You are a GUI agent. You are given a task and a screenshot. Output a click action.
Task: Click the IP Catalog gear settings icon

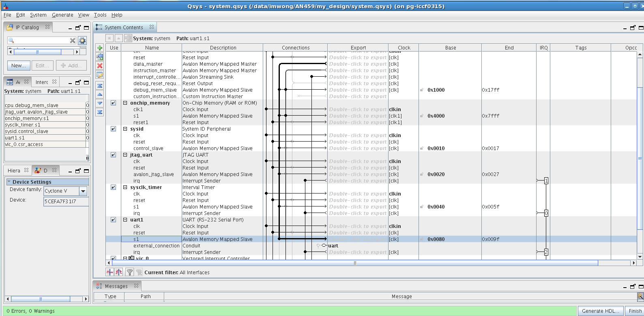click(82, 41)
